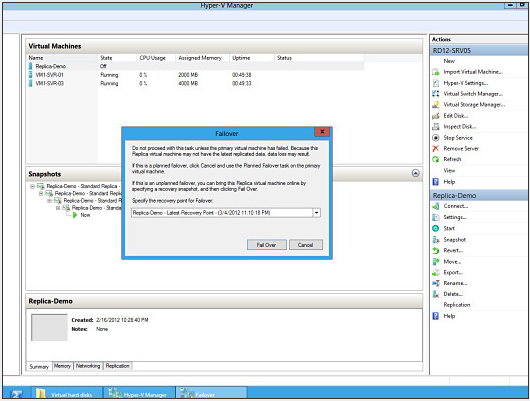Open the New submenu in Actions

click(x=449, y=61)
